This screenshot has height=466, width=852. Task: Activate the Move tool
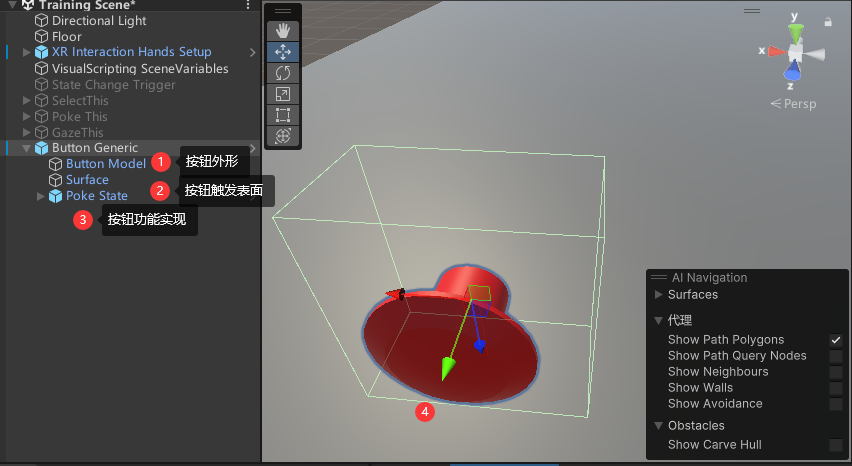tap(282, 51)
